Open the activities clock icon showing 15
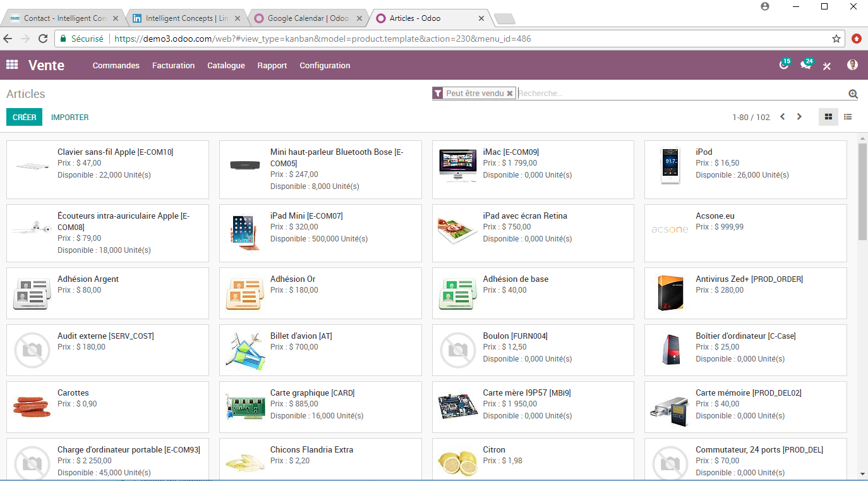Viewport: 868px width, 481px height. click(784, 65)
